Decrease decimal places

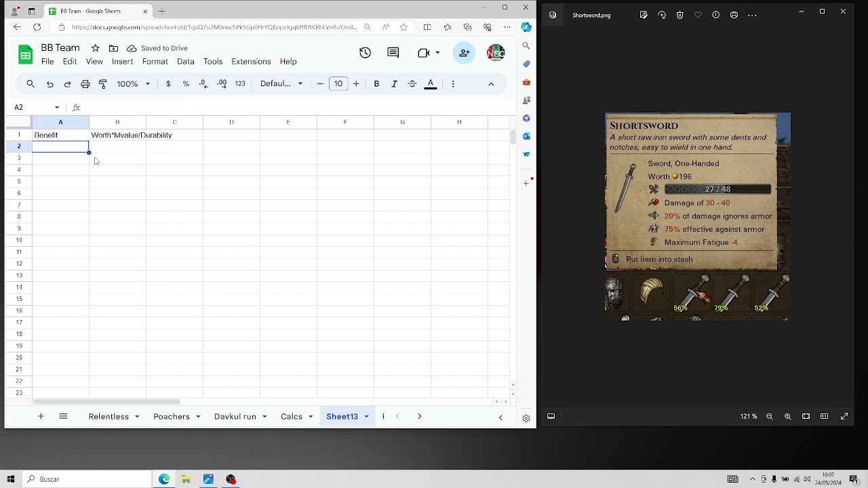click(203, 84)
